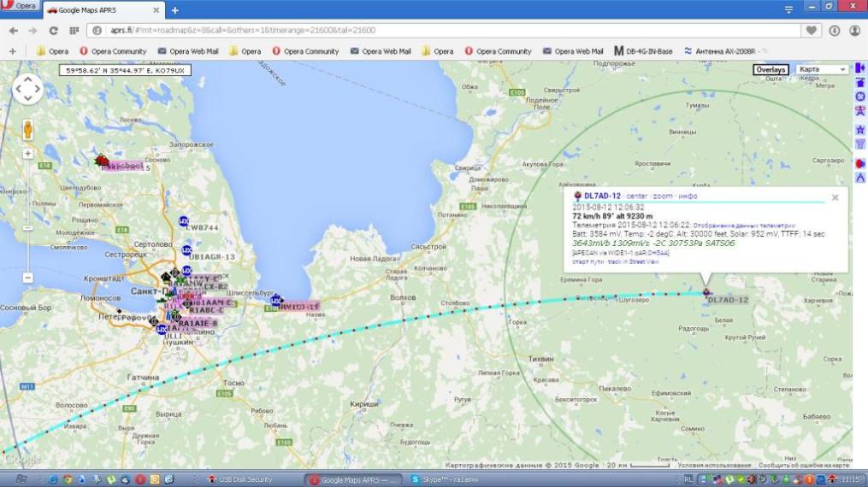868x487 pixels.
Task: Toggle the topmost blue sidebar panel icon
Action: (x=859, y=68)
